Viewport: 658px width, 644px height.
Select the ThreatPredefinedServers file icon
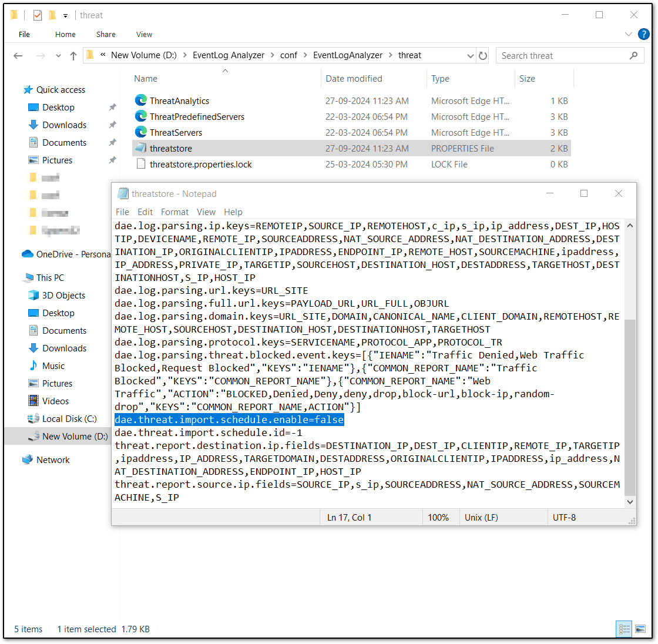(141, 116)
